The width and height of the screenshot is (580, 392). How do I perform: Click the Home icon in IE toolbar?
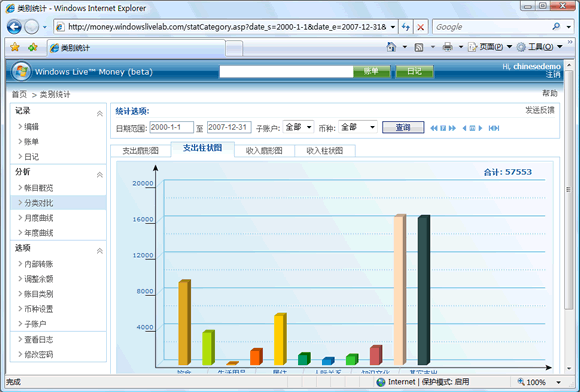(391, 47)
